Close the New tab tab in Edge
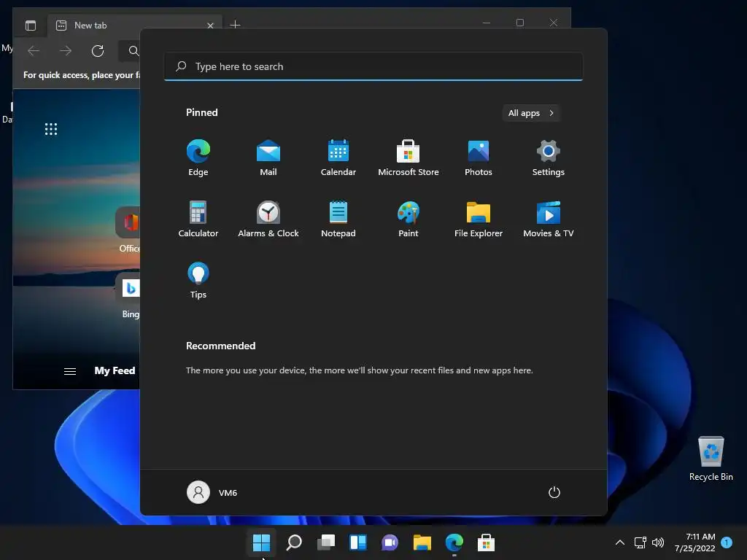747x560 pixels. 211,26
